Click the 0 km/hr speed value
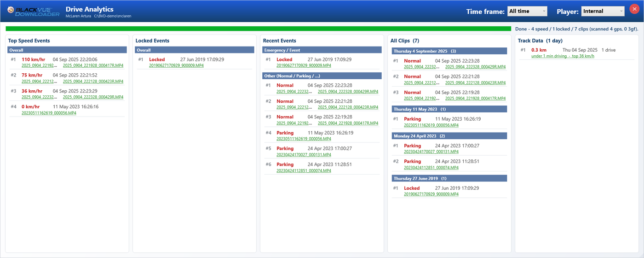The image size is (644, 258). 31,107
